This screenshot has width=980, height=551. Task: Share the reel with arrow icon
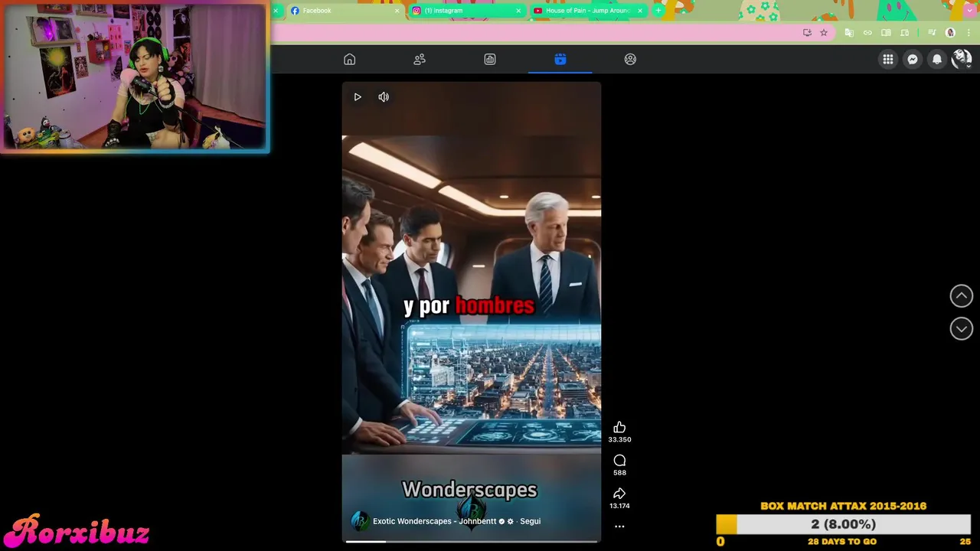pos(619,494)
